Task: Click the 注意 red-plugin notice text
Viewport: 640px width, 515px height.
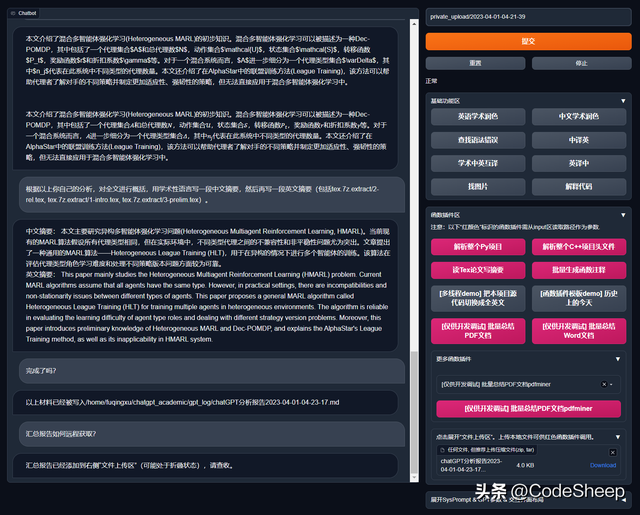Action: (x=515, y=227)
